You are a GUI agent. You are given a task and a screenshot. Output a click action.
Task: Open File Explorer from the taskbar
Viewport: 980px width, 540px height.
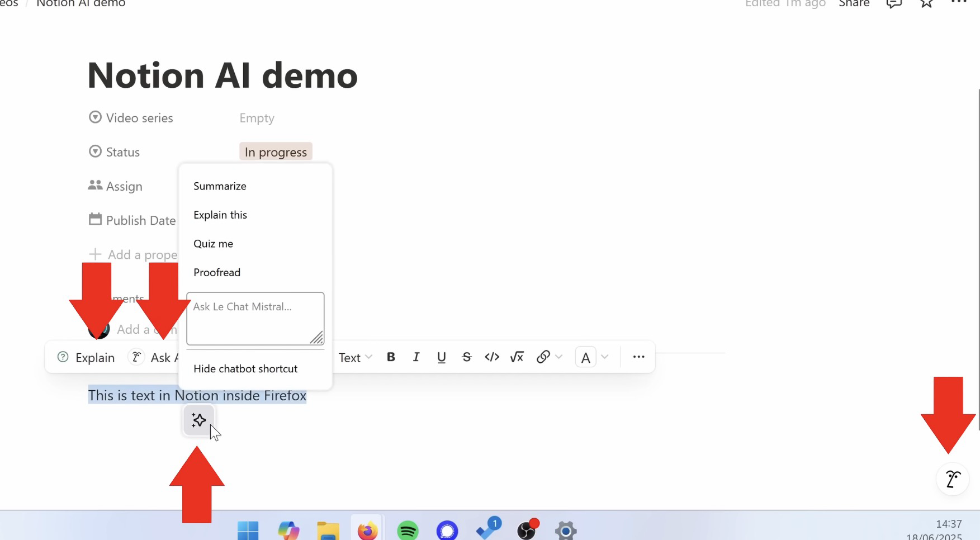click(x=328, y=530)
